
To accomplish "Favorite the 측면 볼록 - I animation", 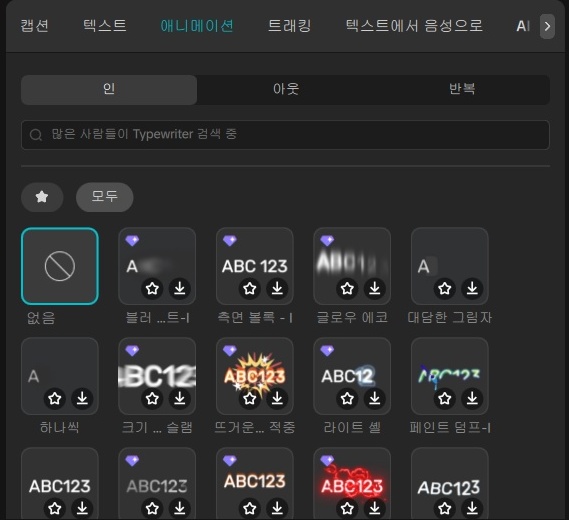I will coord(250,288).
